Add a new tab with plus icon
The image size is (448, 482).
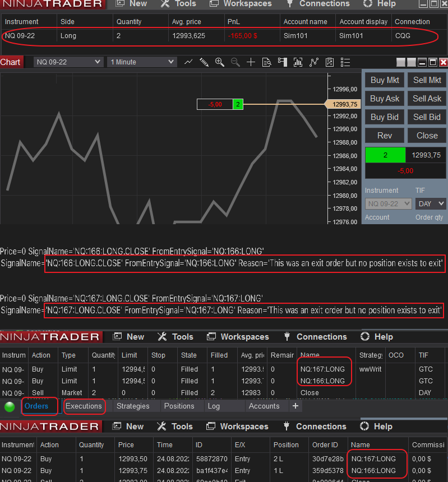click(295, 406)
